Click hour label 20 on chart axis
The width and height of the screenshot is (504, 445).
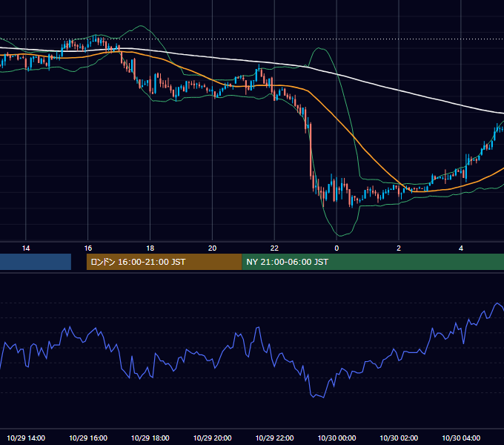[x=212, y=248]
